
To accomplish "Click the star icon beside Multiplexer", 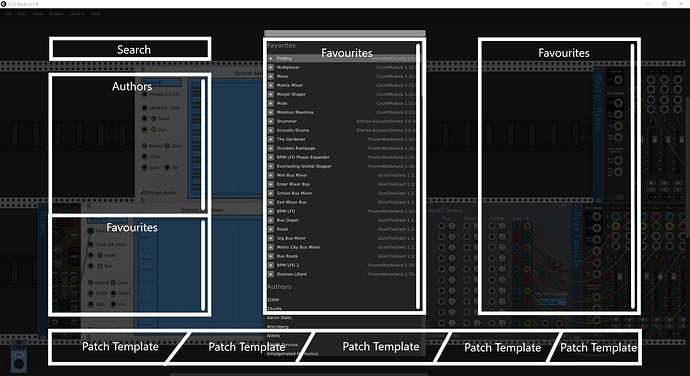I will 271,67.
